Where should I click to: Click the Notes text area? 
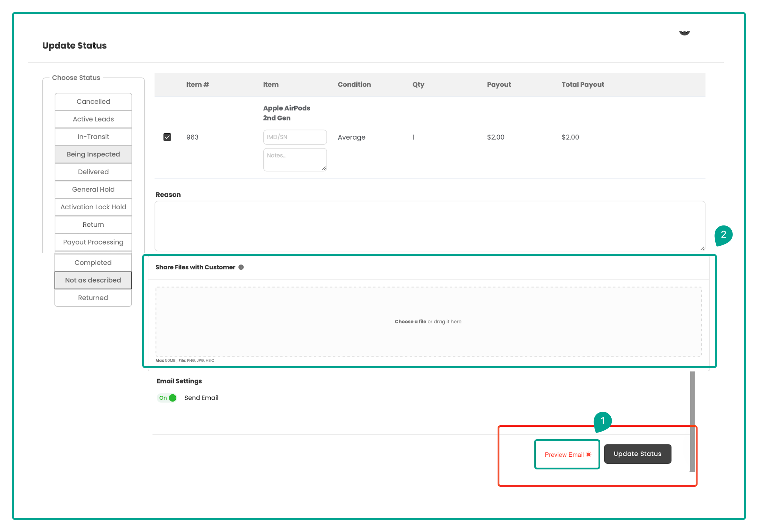[x=295, y=160]
